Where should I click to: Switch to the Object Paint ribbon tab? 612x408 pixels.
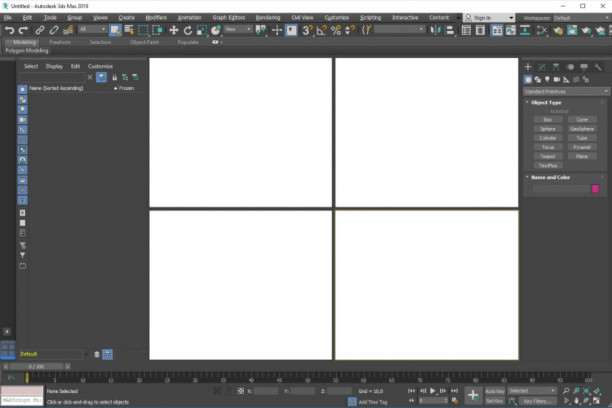(144, 42)
